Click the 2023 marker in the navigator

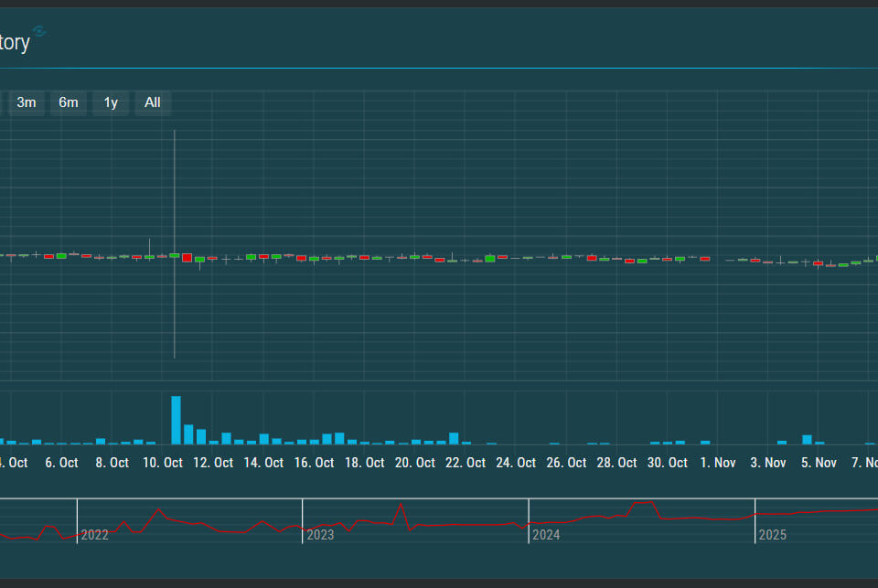(320, 535)
